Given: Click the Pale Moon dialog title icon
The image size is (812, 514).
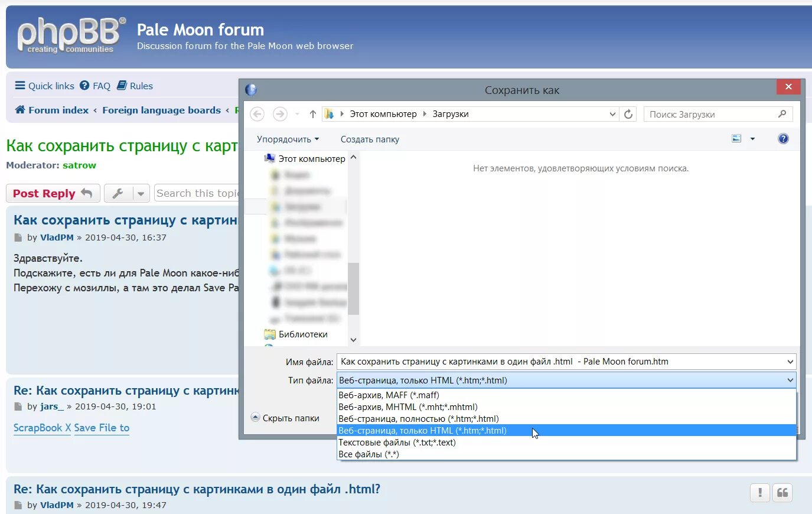Looking at the screenshot, I should pyautogui.click(x=251, y=90).
